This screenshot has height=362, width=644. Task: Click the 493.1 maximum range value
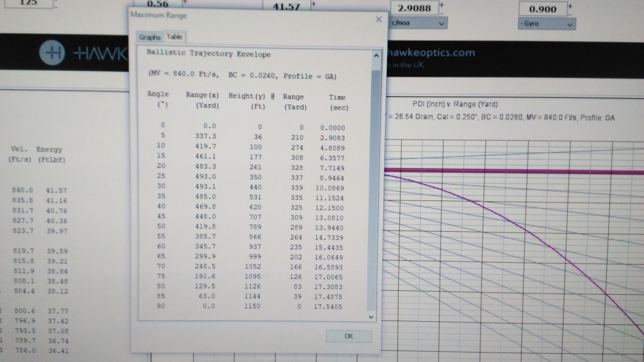point(206,187)
